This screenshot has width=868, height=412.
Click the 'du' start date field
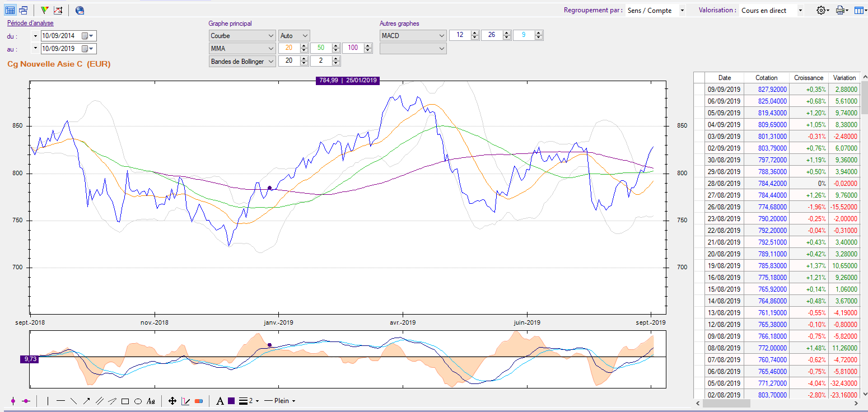62,35
